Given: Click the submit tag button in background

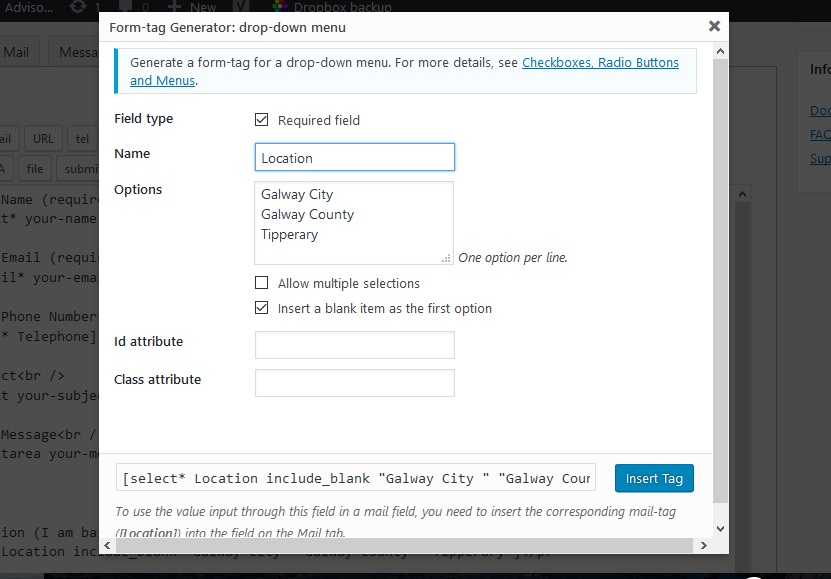Looking at the screenshot, I should 79,169.
